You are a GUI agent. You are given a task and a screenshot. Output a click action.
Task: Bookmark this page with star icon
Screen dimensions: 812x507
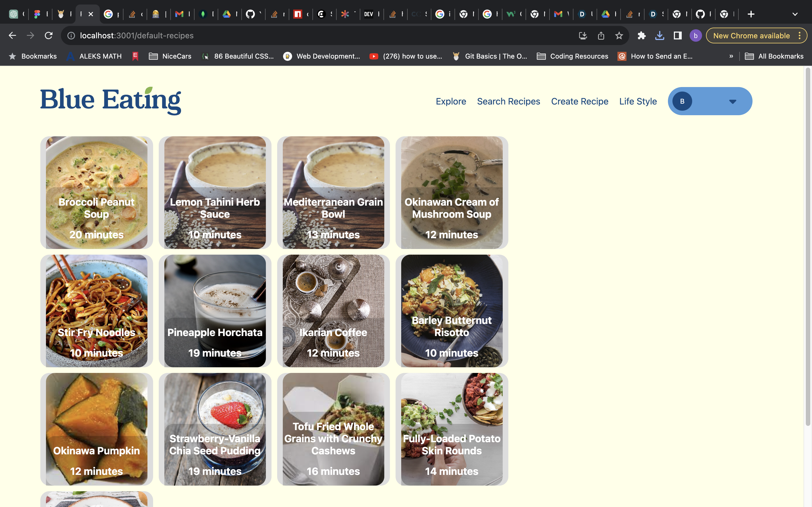619,35
